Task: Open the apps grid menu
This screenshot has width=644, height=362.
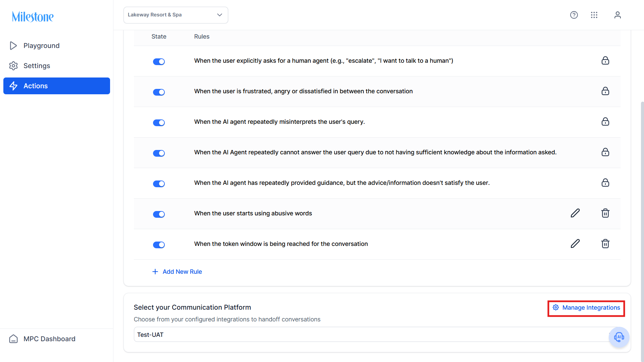Action: tap(594, 15)
